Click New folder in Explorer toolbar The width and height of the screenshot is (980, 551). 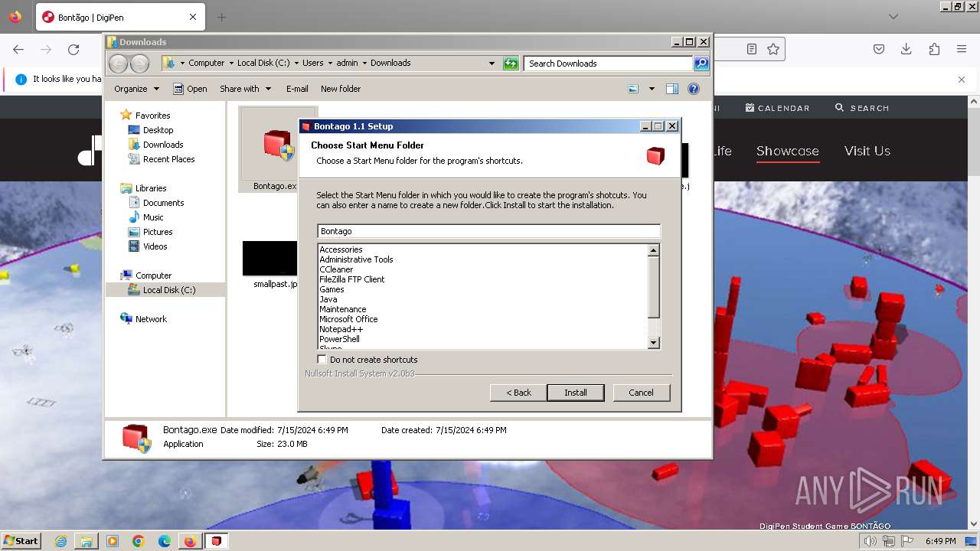(x=341, y=89)
